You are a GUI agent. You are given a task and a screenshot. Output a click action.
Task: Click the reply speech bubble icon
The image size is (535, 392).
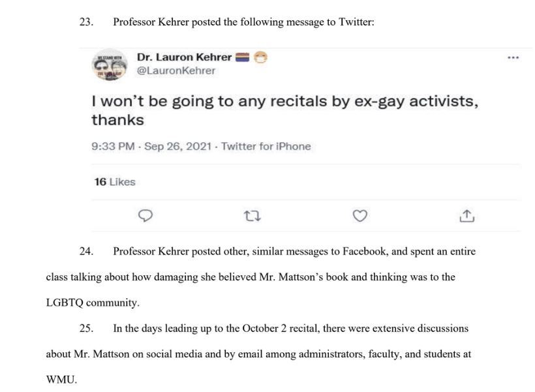pyautogui.click(x=145, y=216)
